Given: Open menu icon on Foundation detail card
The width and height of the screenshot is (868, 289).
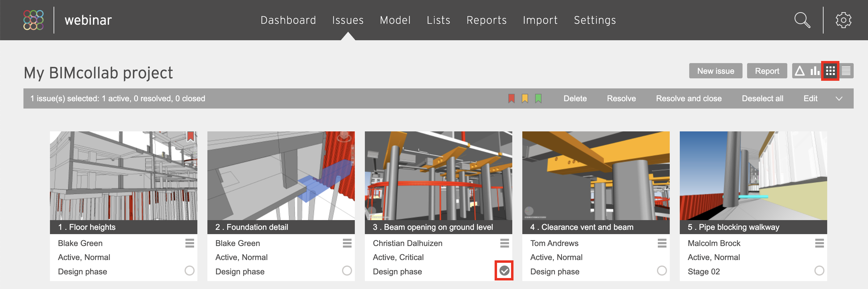Looking at the screenshot, I should (x=347, y=243).
